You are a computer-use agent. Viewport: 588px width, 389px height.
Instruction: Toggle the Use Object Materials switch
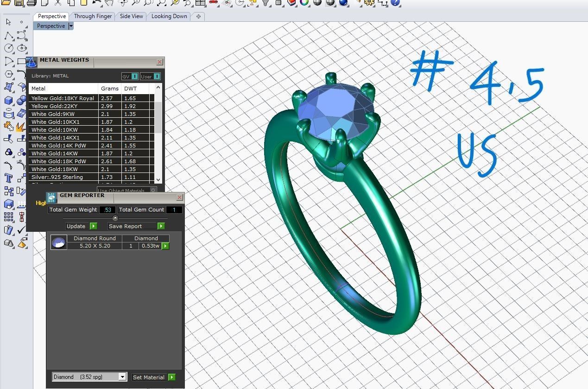point(153,190)
